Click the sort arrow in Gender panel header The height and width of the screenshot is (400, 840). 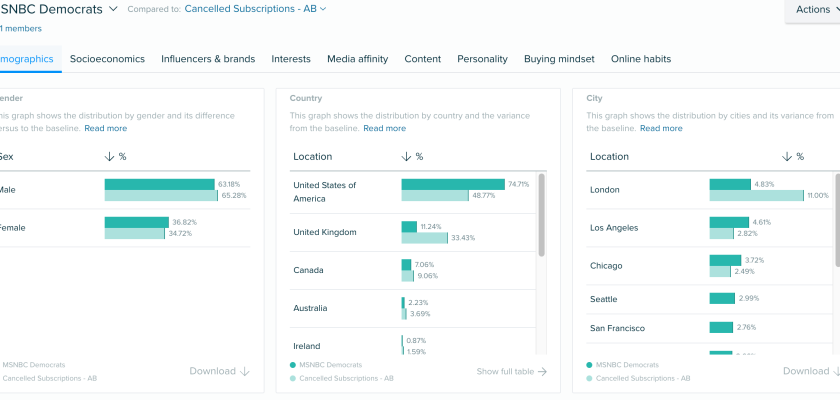point(109,157)
